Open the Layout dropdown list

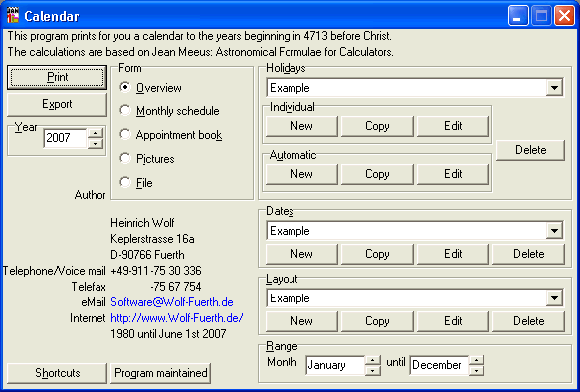click(554, 298)
